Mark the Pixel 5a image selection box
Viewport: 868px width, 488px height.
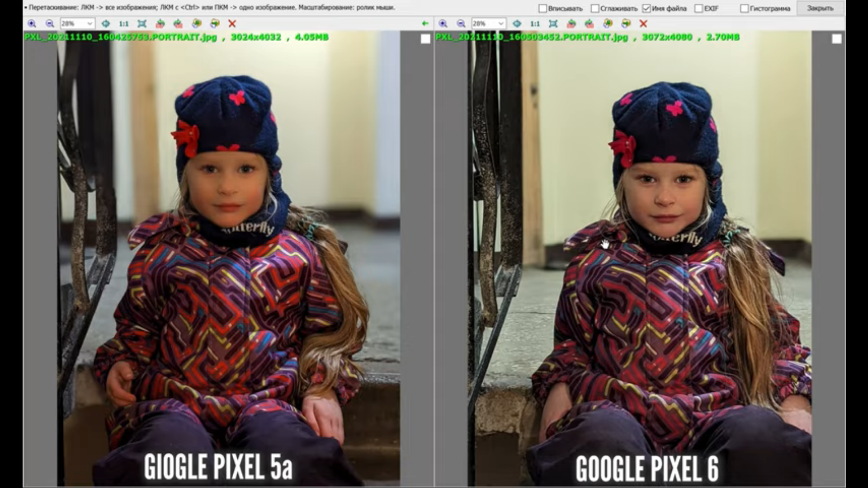tap(425, 39)
